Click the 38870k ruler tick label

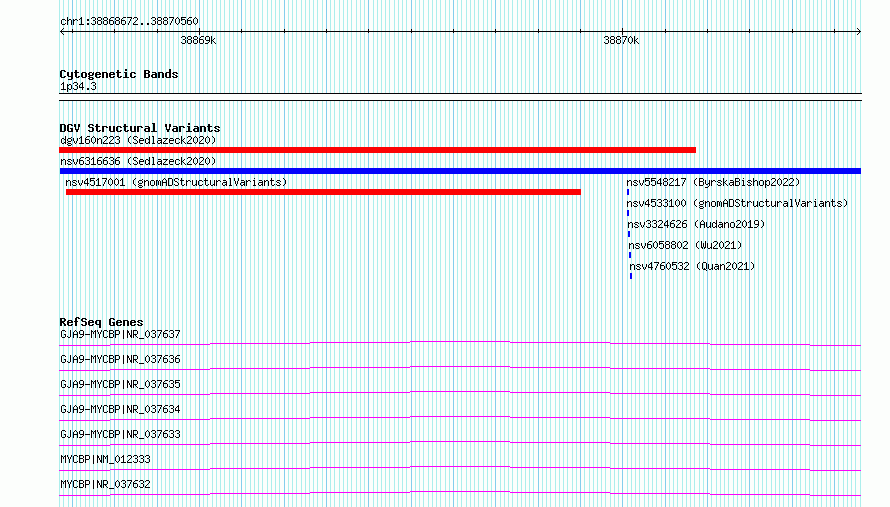tap(621, 40)
